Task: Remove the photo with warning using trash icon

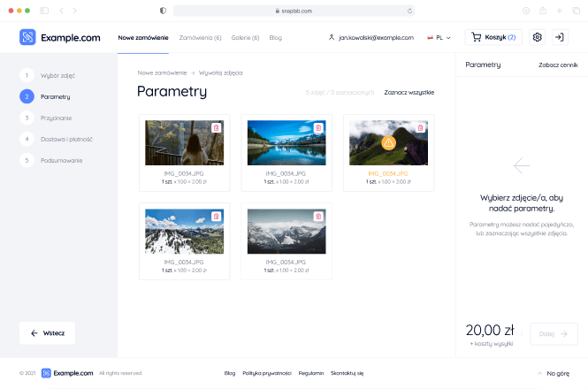Action: (420, 128)
